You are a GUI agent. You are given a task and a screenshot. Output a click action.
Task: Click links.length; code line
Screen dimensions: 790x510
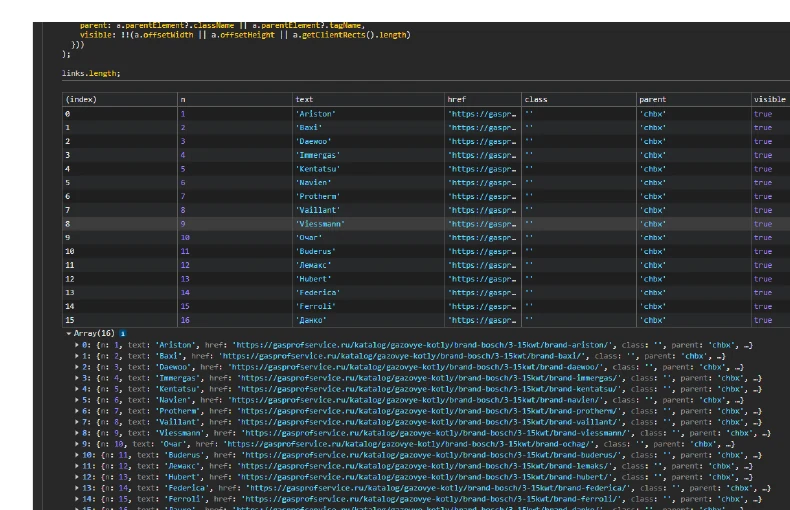[91, 74]
